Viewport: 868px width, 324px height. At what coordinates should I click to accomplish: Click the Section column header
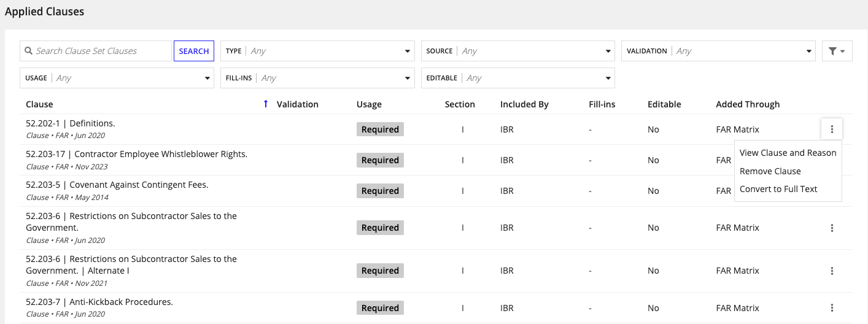(460, 104)
